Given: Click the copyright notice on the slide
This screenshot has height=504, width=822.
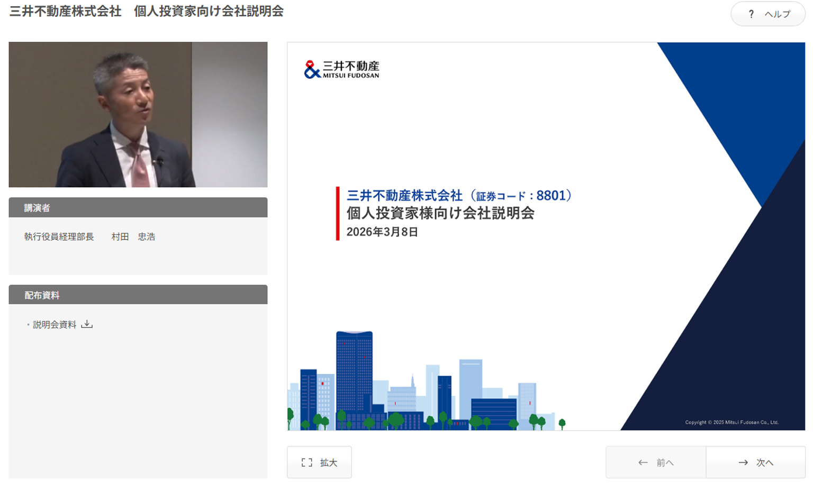Looking at the screenshot, I should (x=731, y=422).
